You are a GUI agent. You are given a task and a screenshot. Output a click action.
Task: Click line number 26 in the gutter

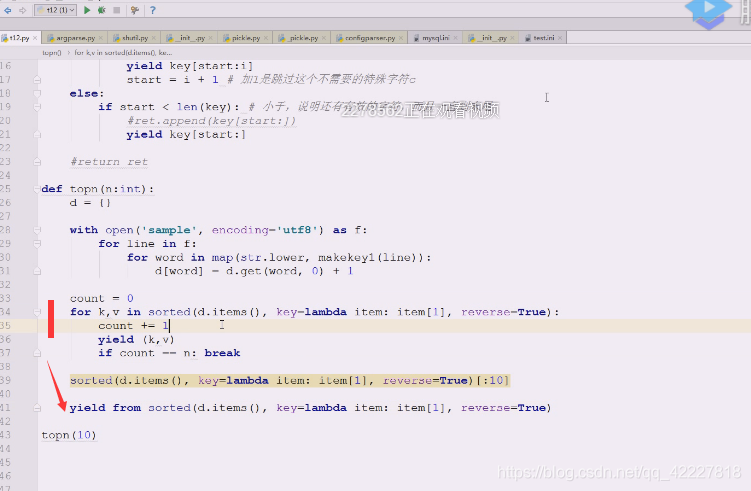6,203
